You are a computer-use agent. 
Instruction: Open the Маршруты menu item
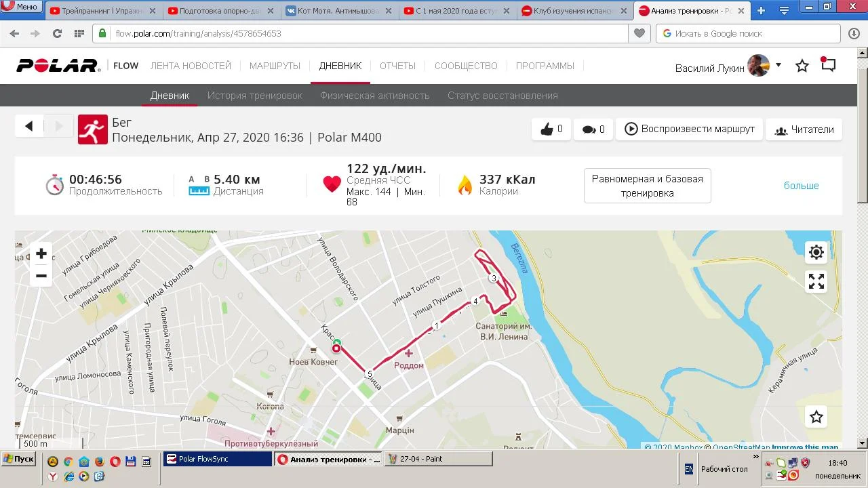pos(275,66)
